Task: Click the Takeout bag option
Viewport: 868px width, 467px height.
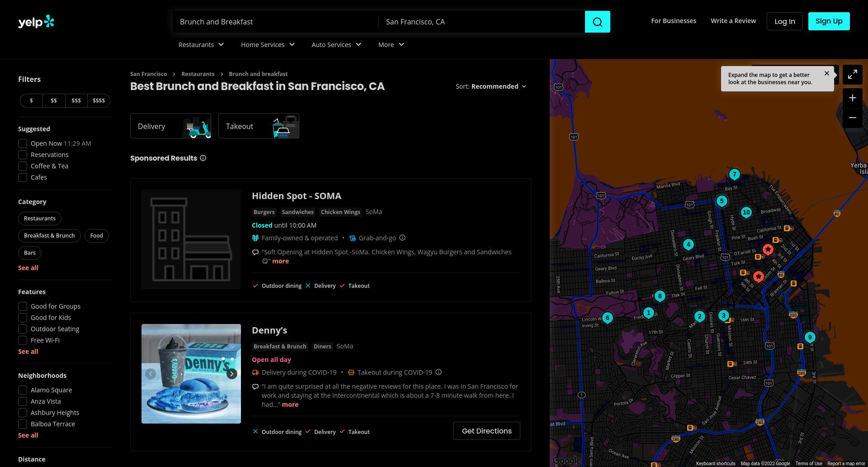Action: click(259, 126)
